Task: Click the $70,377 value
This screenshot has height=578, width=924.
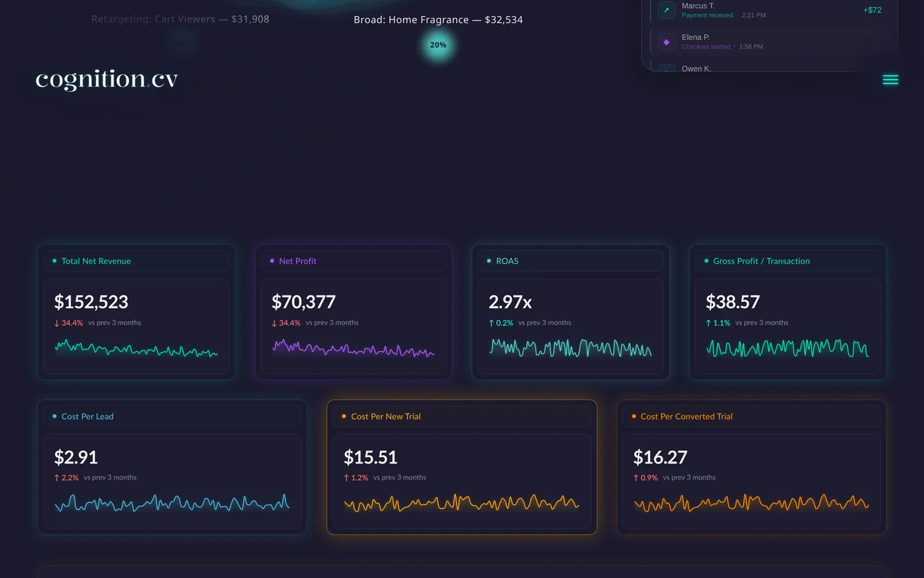Action: pos(304,302)
